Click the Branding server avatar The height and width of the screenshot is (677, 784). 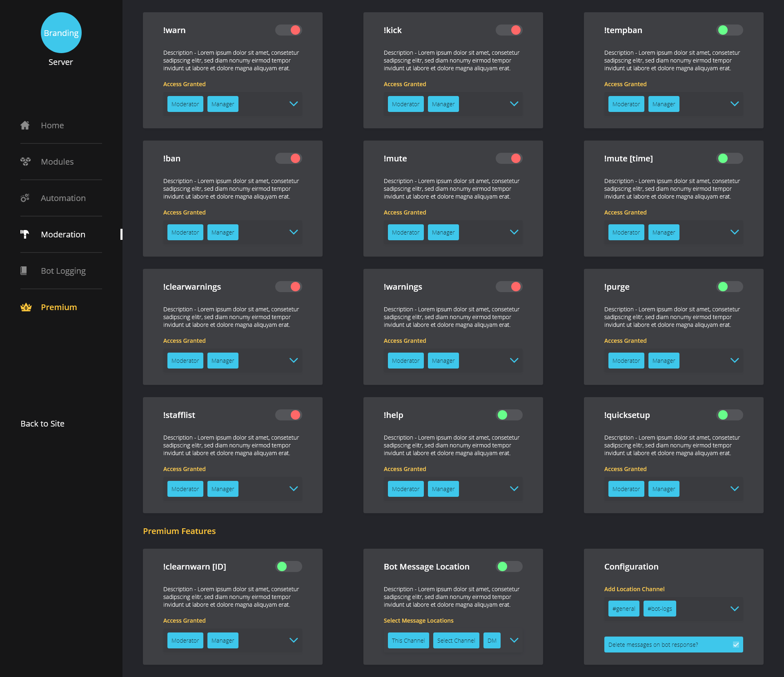(61, 33)
